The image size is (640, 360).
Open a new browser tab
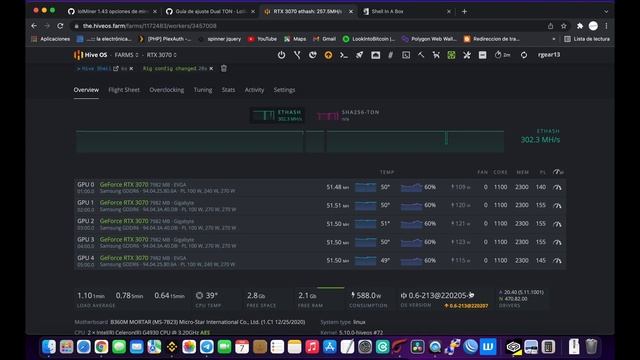click(464, 11)
